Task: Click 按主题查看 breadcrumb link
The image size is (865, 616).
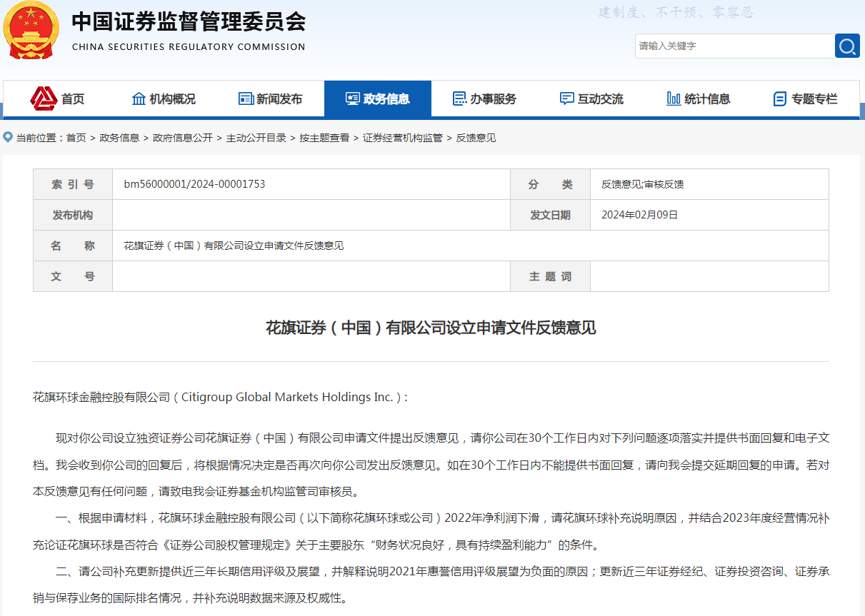Action: (324, 138)
